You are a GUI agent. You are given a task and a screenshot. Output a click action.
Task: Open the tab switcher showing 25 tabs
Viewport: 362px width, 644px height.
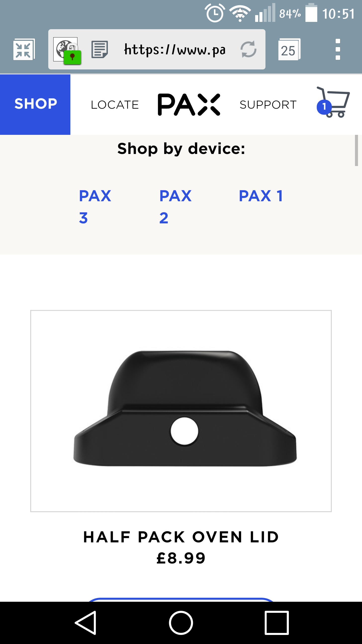pyautogui.click(x=289, y=49)
